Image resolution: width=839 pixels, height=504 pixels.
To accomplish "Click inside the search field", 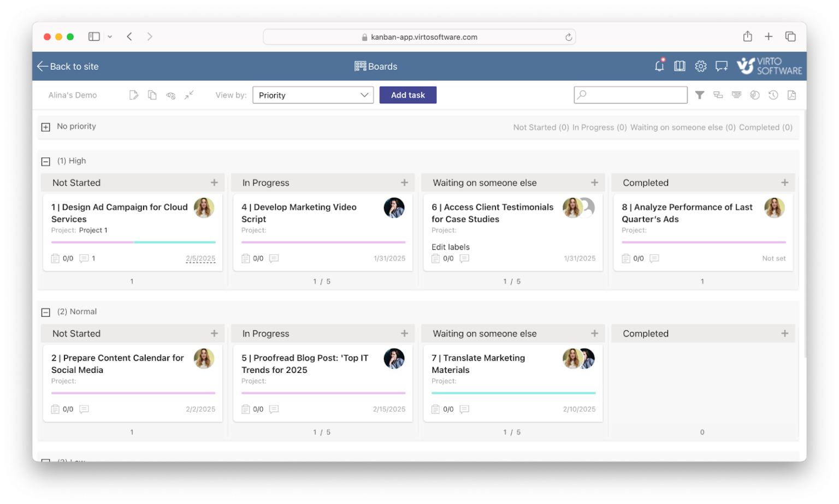I will point(631,94).
